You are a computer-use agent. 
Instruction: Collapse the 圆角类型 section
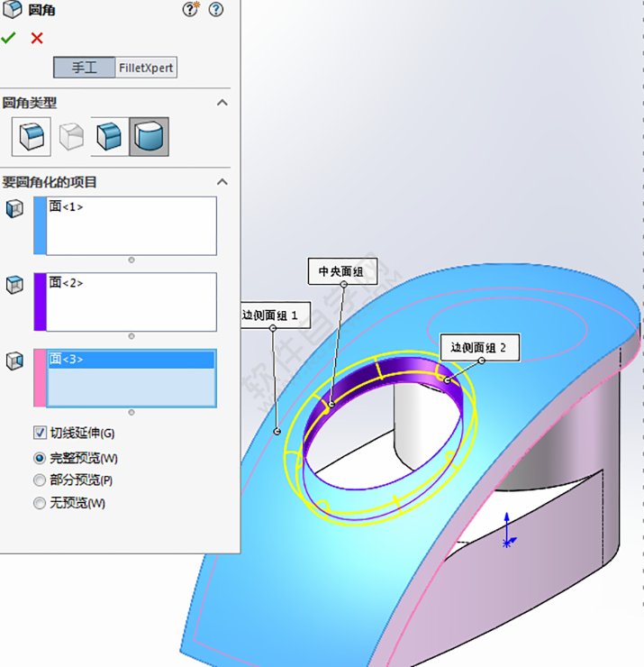tap(222, 103)
